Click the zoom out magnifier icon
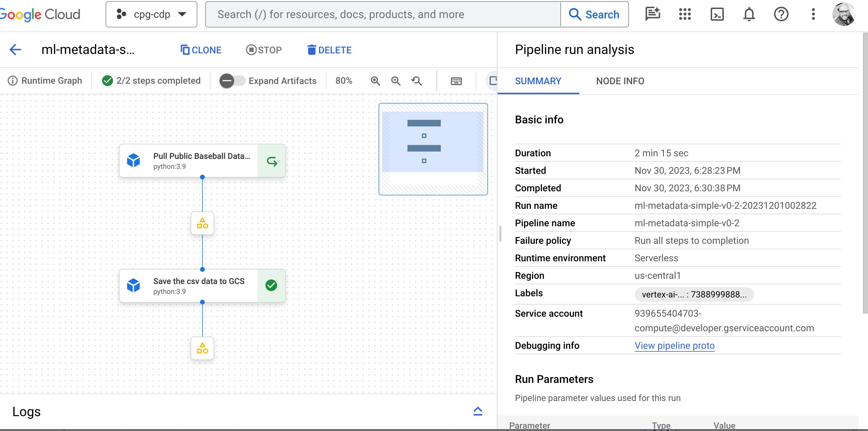Viewport: 868px width, 431px height. click(395, 81)
